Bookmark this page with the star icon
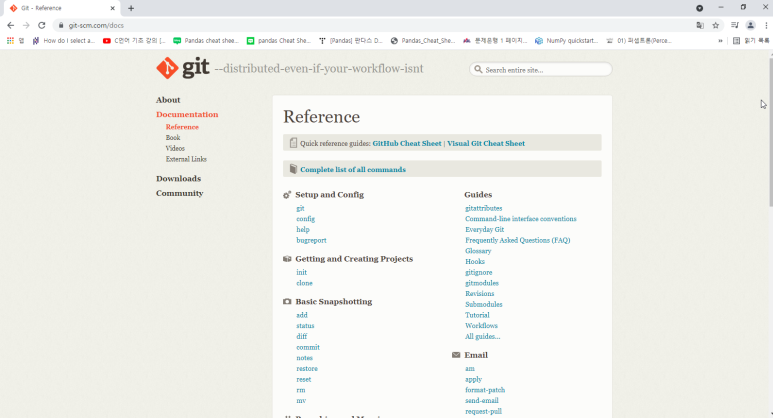The height and width of the screenshot is (418, 773). tap(716, 25)
